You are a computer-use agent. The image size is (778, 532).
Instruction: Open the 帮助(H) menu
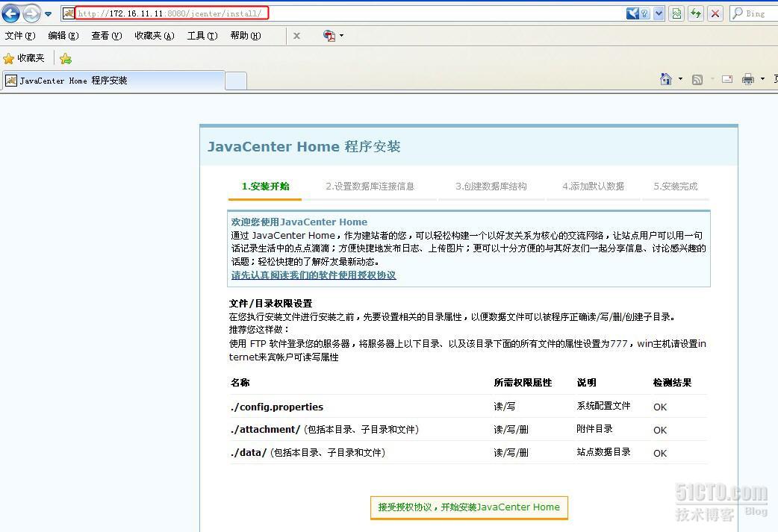click(x=245, y=36)
